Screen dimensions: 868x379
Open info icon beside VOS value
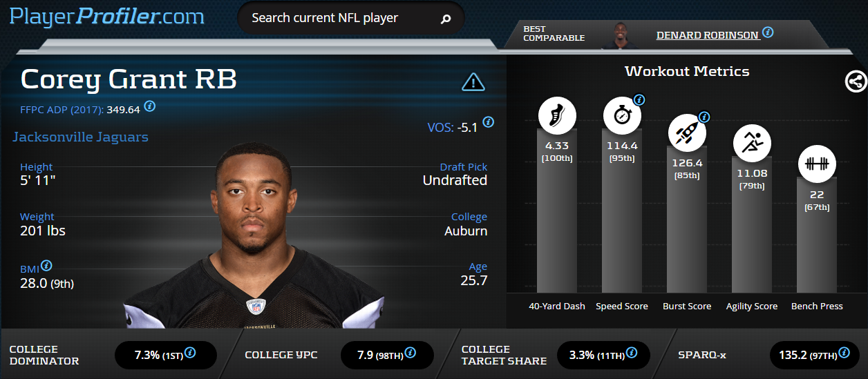[x=488, y=122]
